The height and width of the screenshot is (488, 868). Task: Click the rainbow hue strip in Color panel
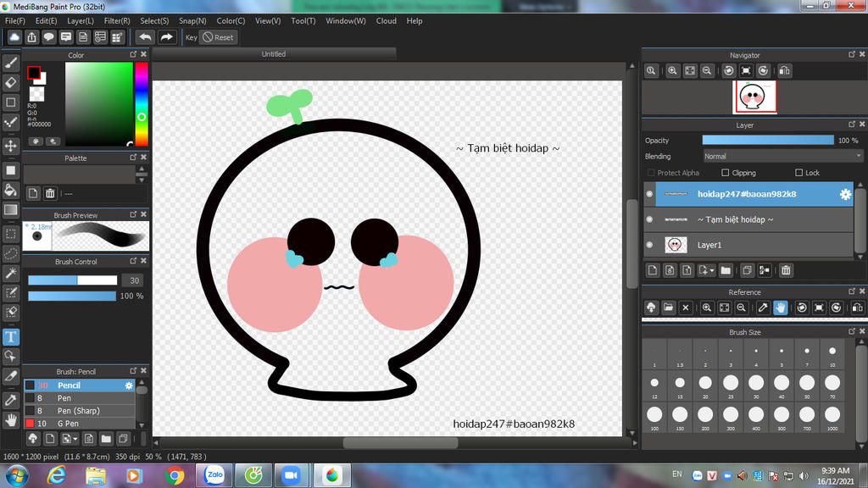click(x=142, y=104)
